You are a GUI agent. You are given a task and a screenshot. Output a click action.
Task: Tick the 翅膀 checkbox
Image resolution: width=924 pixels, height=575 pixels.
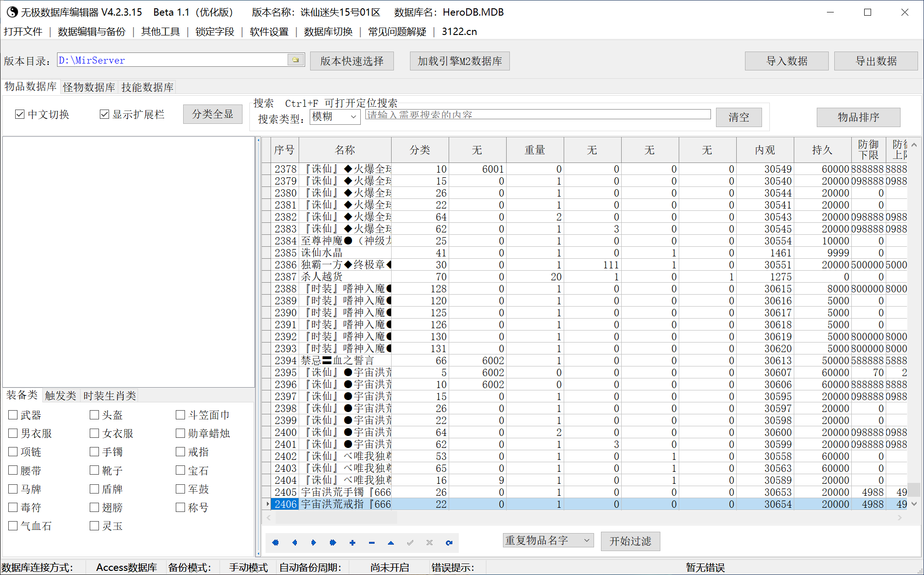click(x=94, y=507)
